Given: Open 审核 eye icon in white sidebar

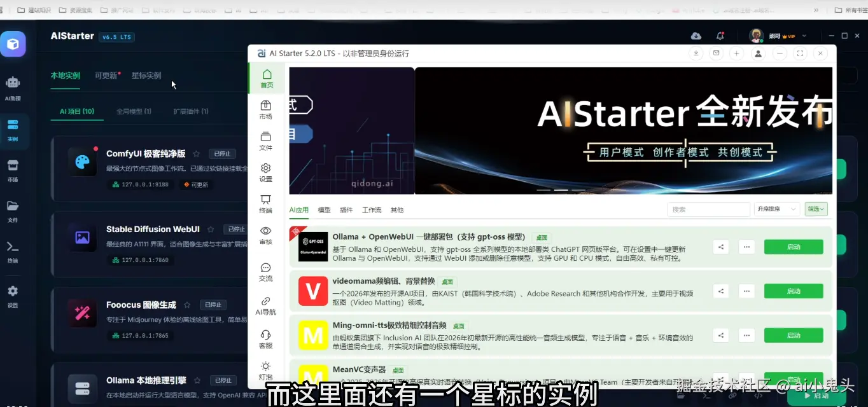Looking at the screenshot, I should 266,235.
